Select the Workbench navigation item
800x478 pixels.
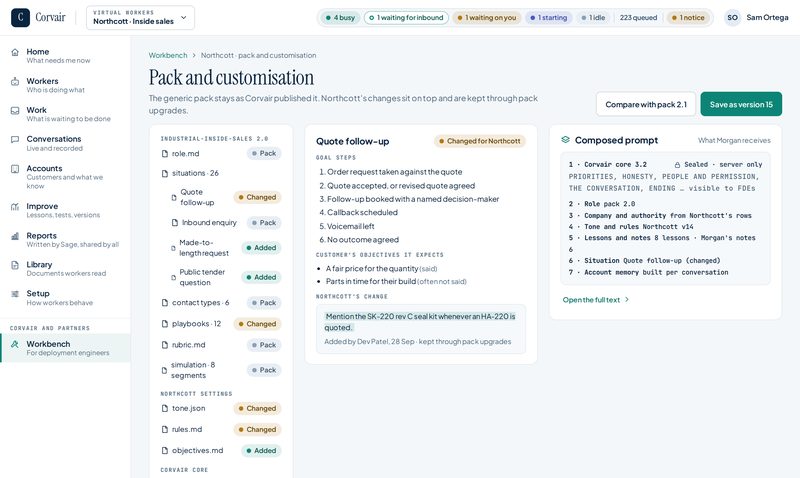[65, 348]
